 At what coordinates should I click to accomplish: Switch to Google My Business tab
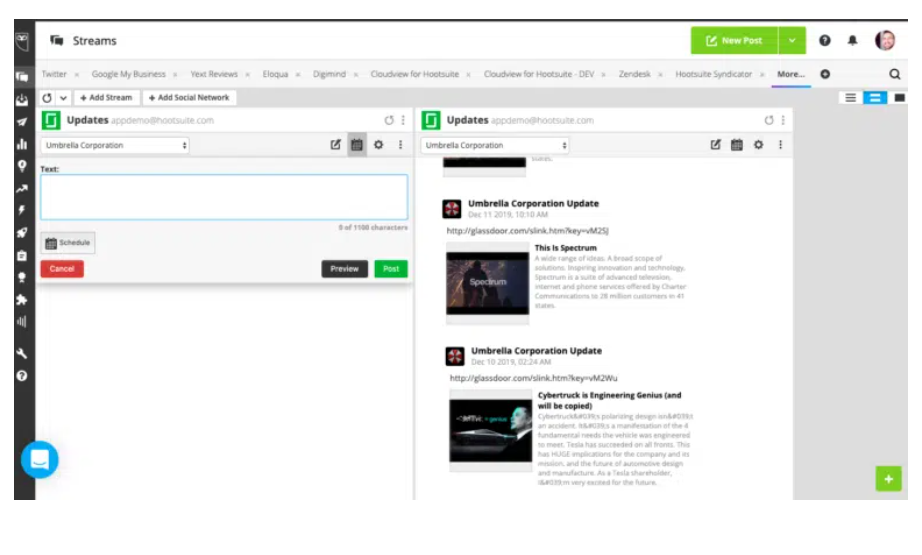(x=129, y=74)
